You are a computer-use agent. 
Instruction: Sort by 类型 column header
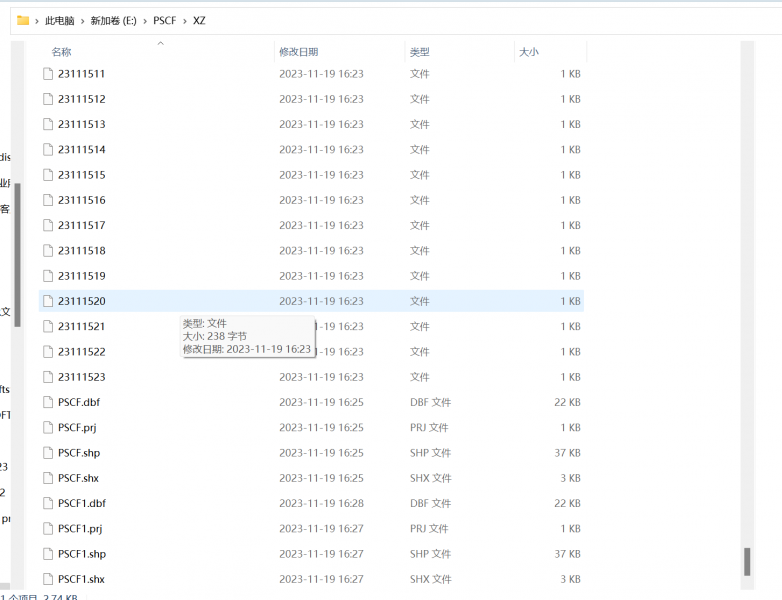tap(419, 52)
